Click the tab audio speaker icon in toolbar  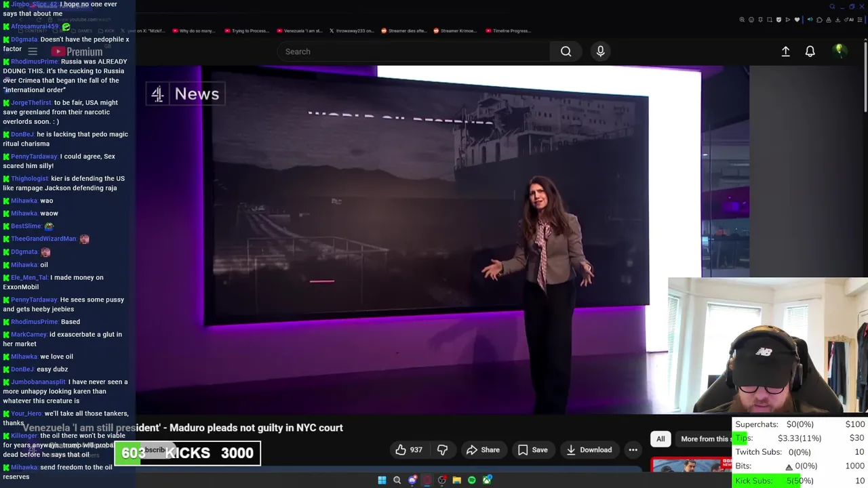(810, 20)
